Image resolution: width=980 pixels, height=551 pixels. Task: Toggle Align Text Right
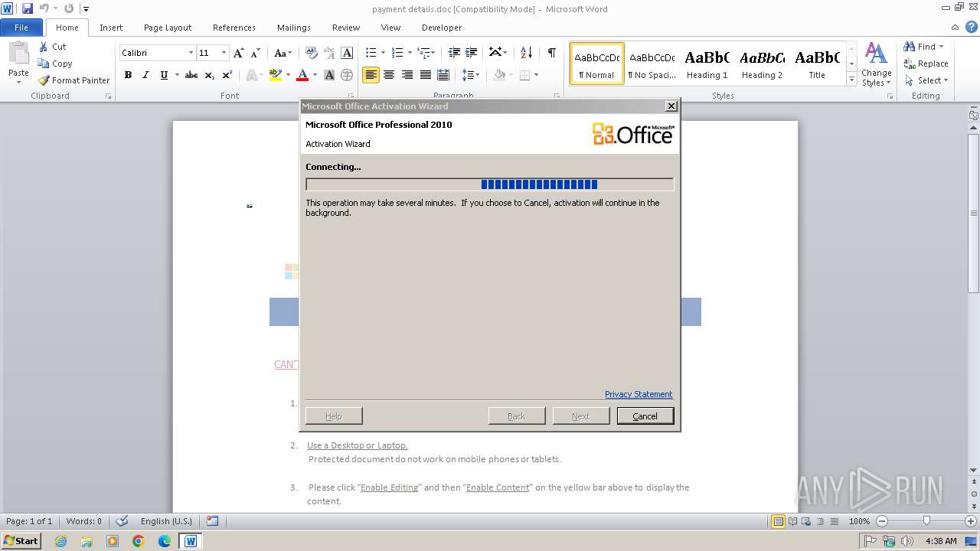click(407, 75)
